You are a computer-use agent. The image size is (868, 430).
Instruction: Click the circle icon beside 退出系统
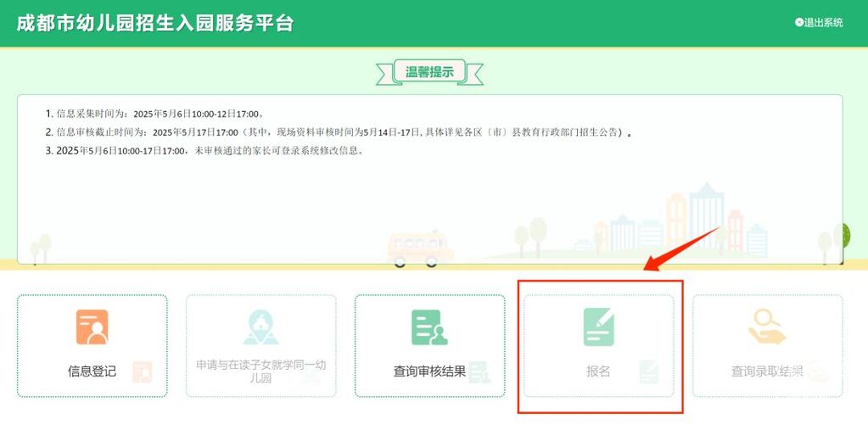(x=798, y=23)
